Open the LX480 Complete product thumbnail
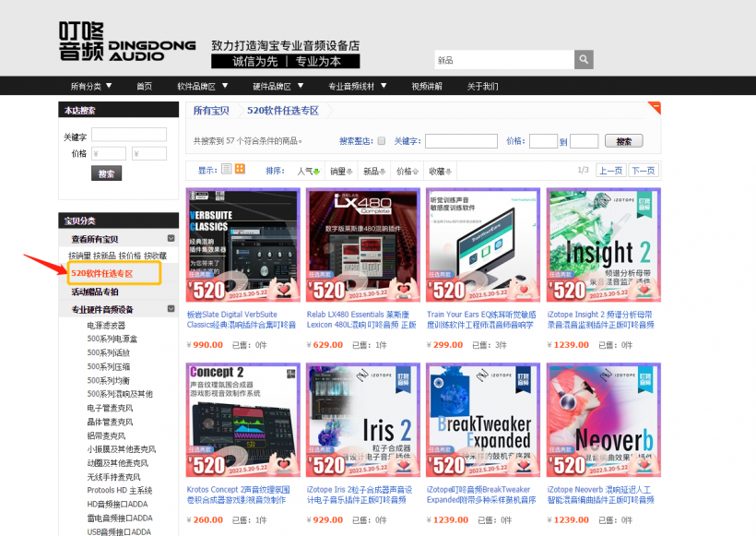Screen dimensions: 756x536 point(363,245)
